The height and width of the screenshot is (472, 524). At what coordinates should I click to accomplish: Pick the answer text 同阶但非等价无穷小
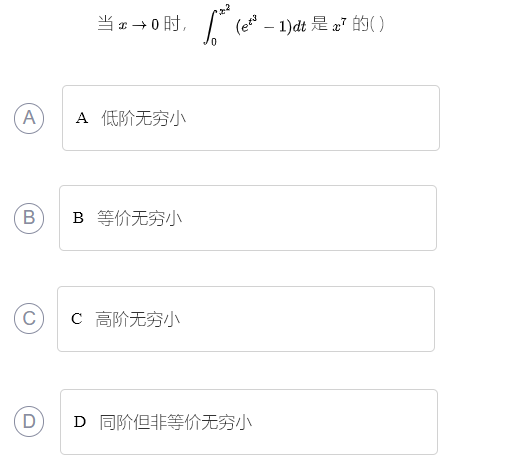[176, 422]
